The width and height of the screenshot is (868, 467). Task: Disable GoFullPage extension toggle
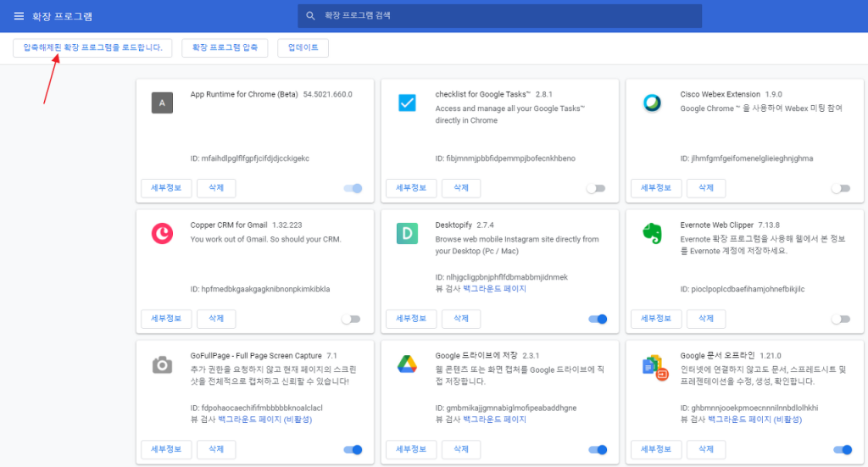click(353, 449)
